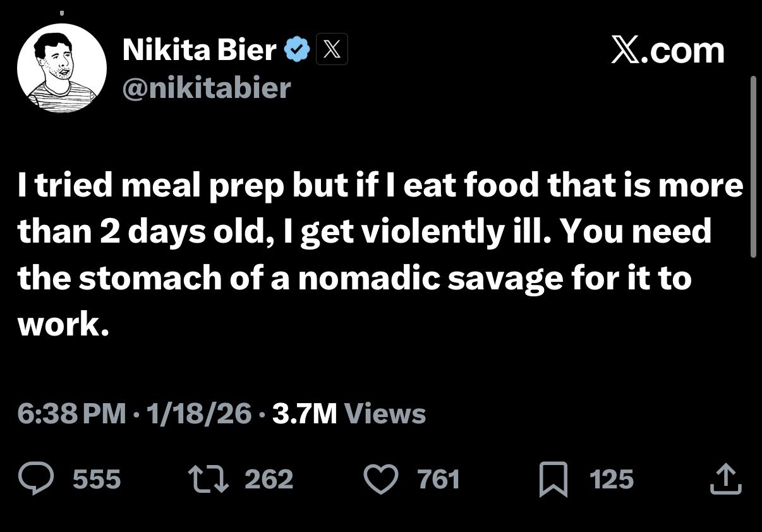The width and height of the screenshot is (762, 532).
Task: Click the blue verified checkmark badge
Action: point(297,51)
